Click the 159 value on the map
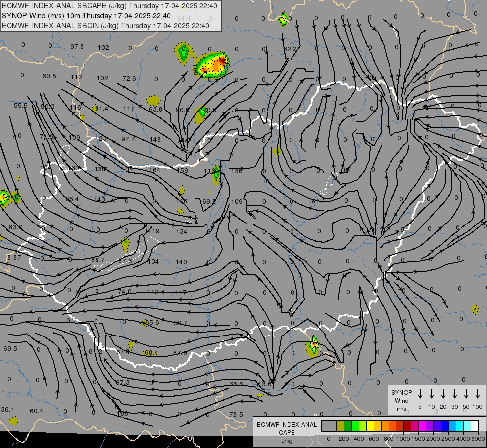Screen dimensions: 487x448 click(x=182, y=170)
